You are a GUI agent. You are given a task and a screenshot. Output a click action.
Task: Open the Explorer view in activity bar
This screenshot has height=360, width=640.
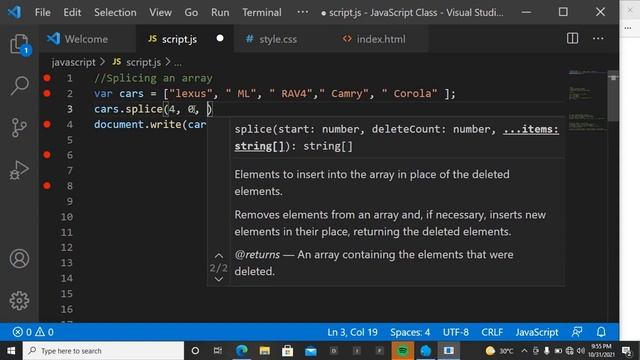19,44
